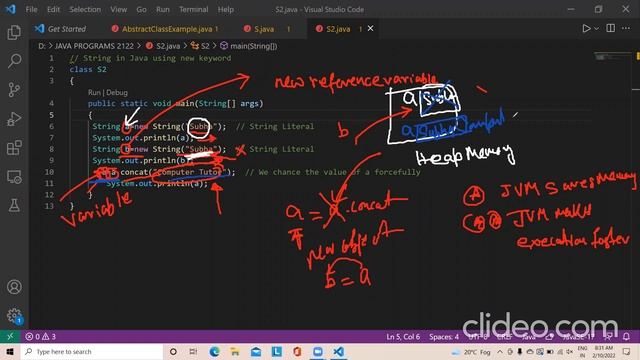Open the Mail app on taskbar

tap(256, 351)
